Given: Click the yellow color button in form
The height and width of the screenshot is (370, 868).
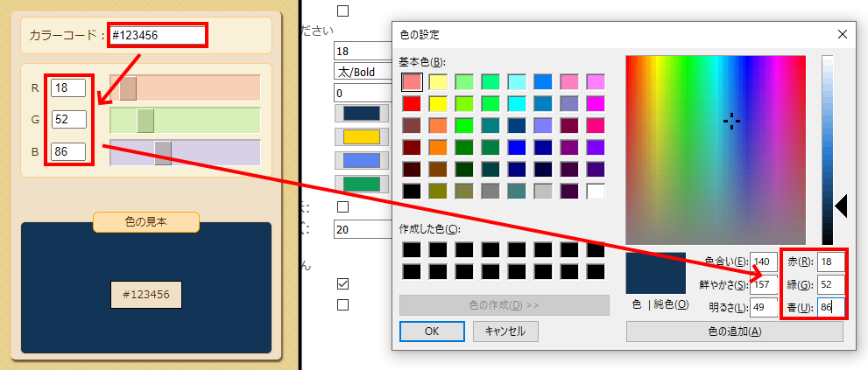Looking at the screenshot, I should (x=361, y=137).
